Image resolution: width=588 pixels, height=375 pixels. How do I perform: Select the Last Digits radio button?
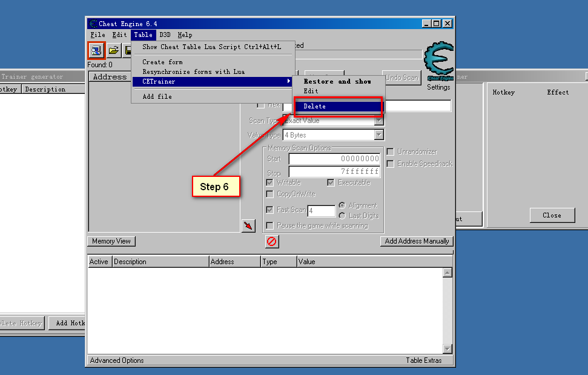(x=342, y=216)
